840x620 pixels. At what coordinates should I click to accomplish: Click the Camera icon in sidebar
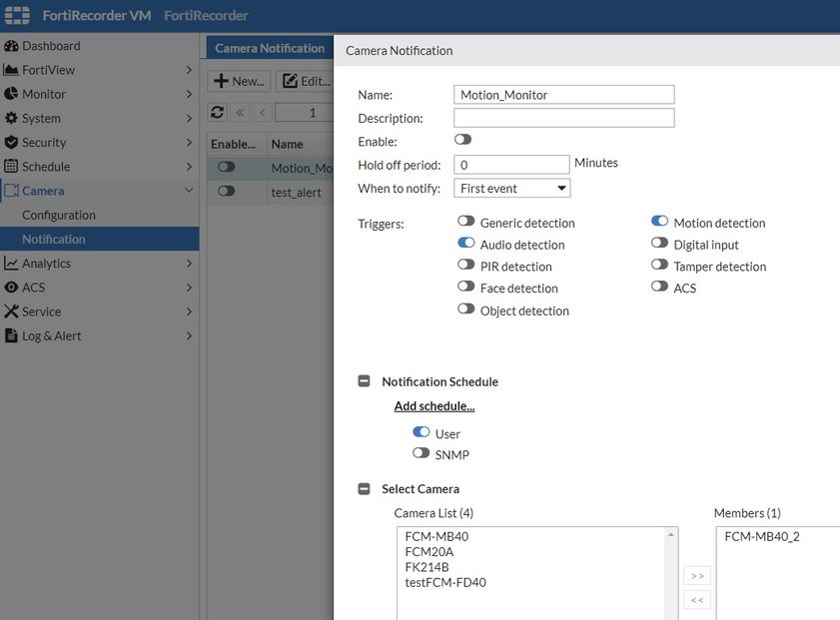[x=11, y=191]
